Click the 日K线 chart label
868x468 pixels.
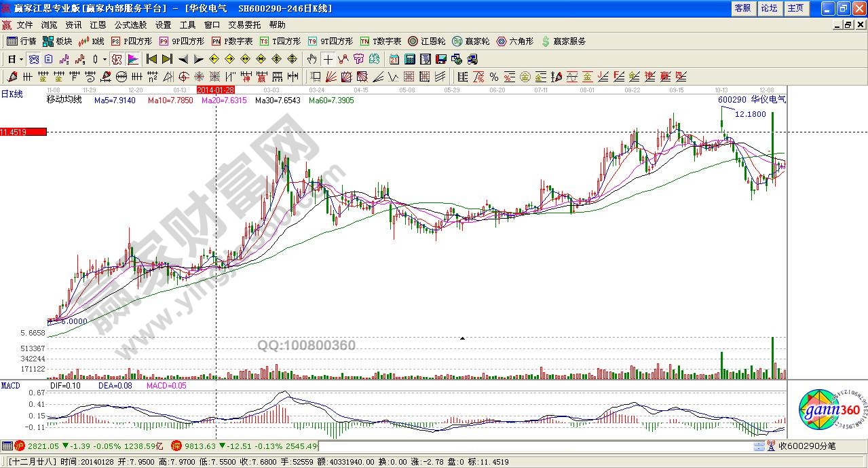tap(12, 94)
